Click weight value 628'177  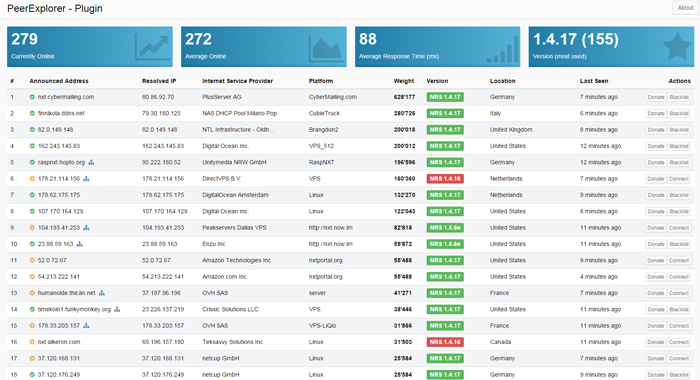coord(404,97)
